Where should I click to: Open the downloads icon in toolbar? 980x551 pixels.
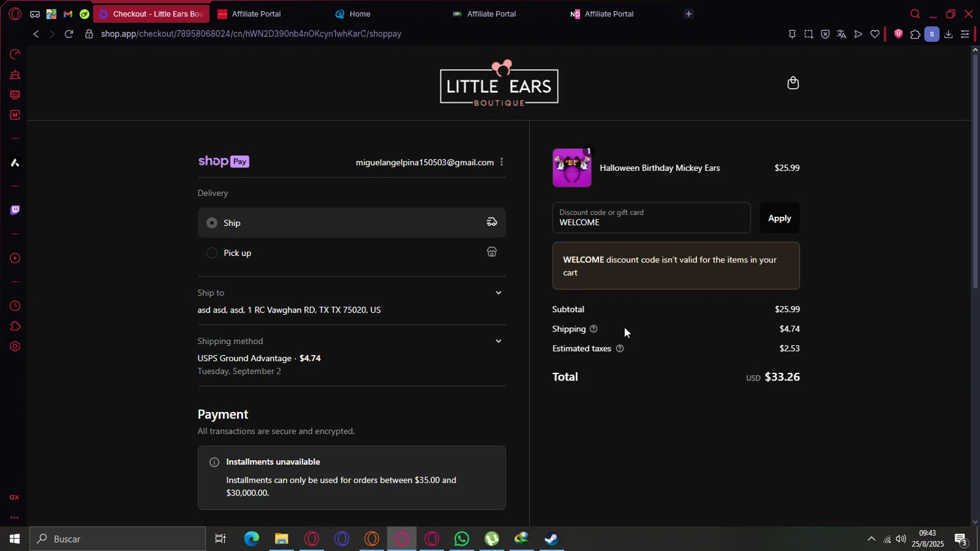tap(949, 34)
